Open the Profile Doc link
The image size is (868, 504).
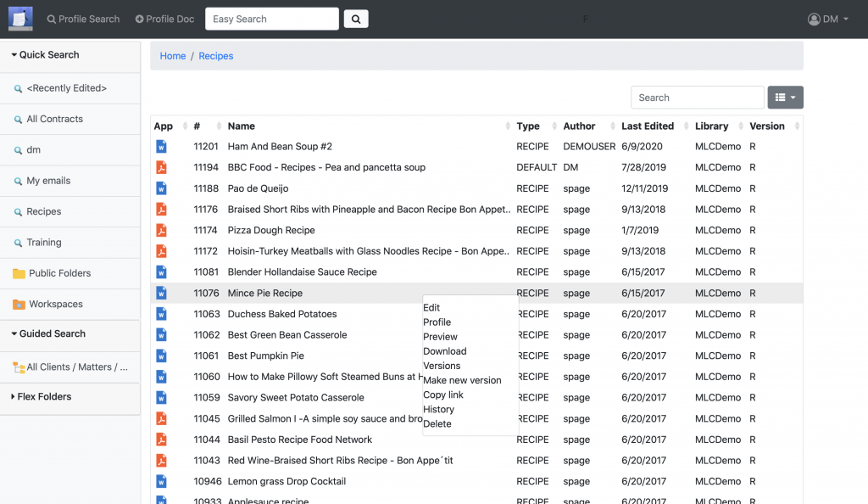point(164,19)
